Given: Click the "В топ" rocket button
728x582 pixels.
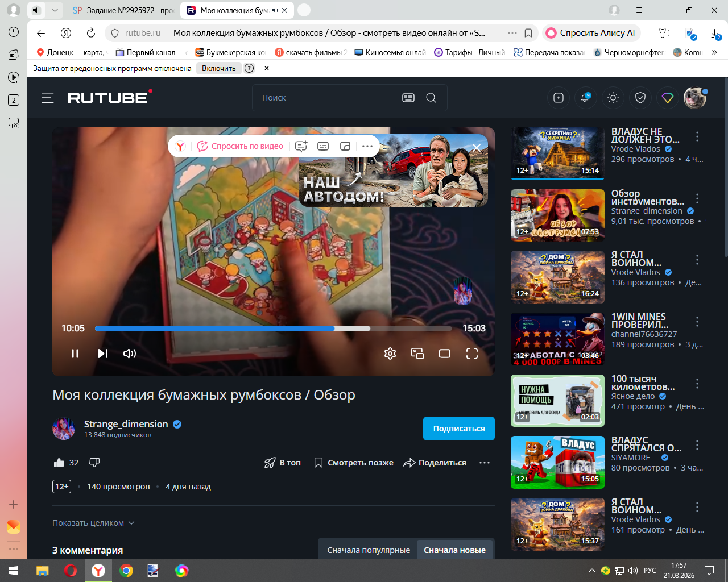Looking at the screenshot, I should (282, 463).
